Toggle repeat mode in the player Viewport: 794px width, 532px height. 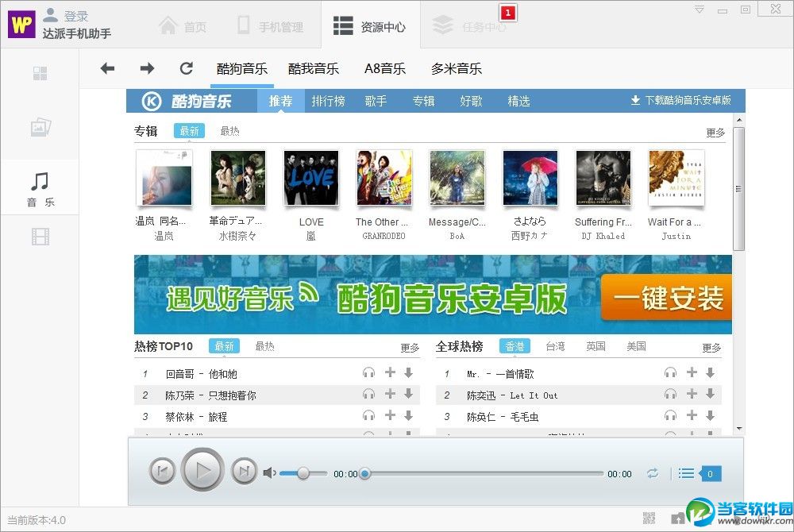pos(653,474)
